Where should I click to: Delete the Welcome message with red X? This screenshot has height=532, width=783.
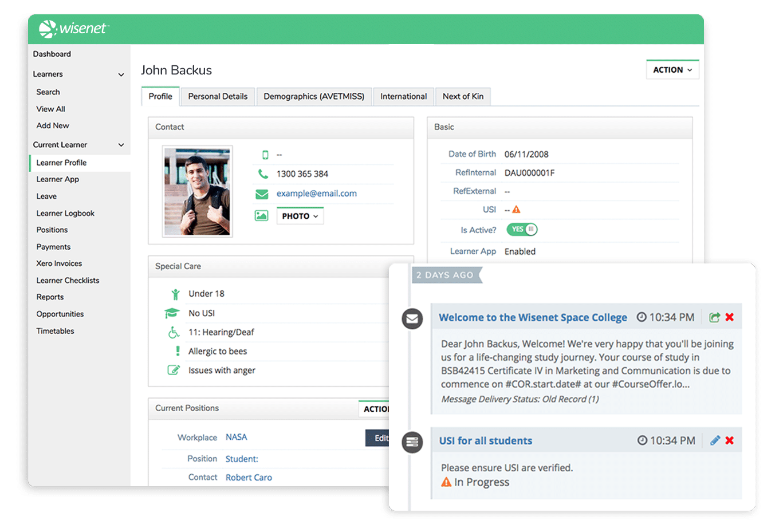coord(729,317)
